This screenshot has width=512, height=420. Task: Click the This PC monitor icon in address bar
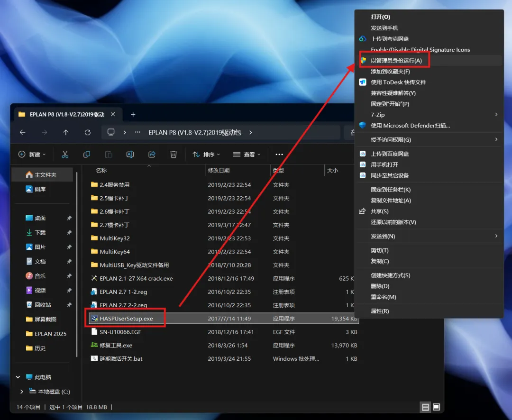point(111,132)
